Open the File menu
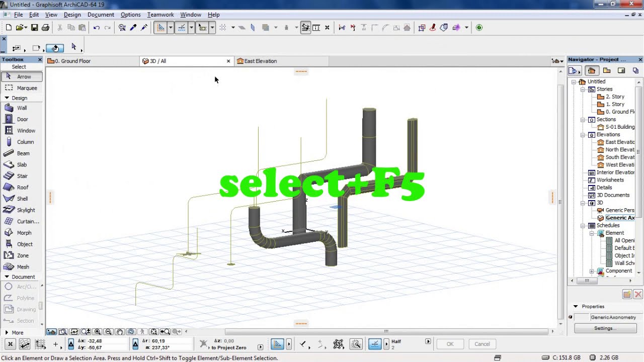644x362 pixels. coord(18,15)
